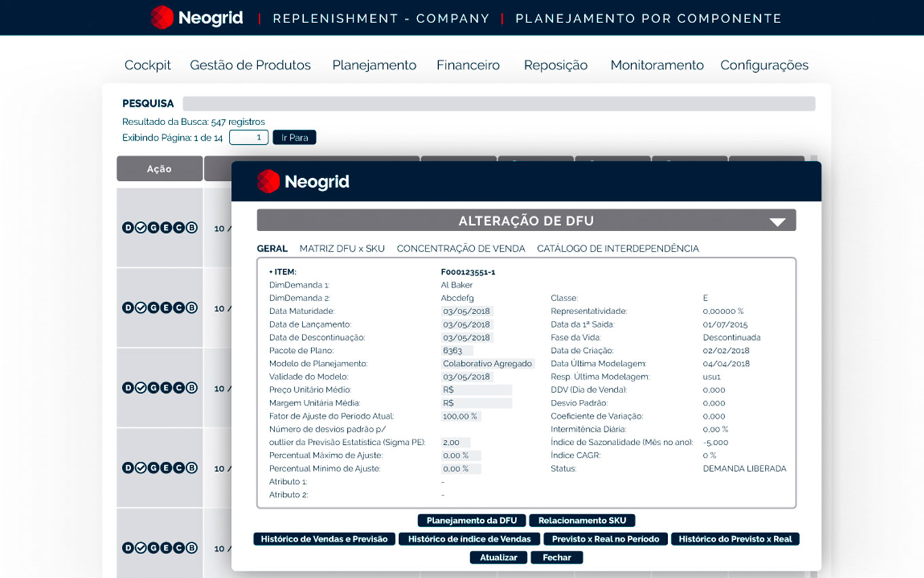Viewport: 924px width, 578px height.
Task: Click the B action icon in fourth row
Action: (192, 468)
